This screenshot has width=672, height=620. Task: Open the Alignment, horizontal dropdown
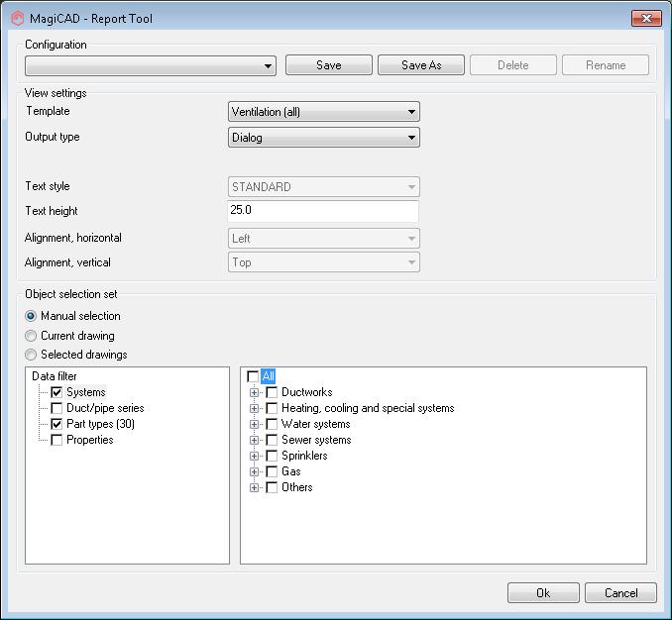pos(323,239)
